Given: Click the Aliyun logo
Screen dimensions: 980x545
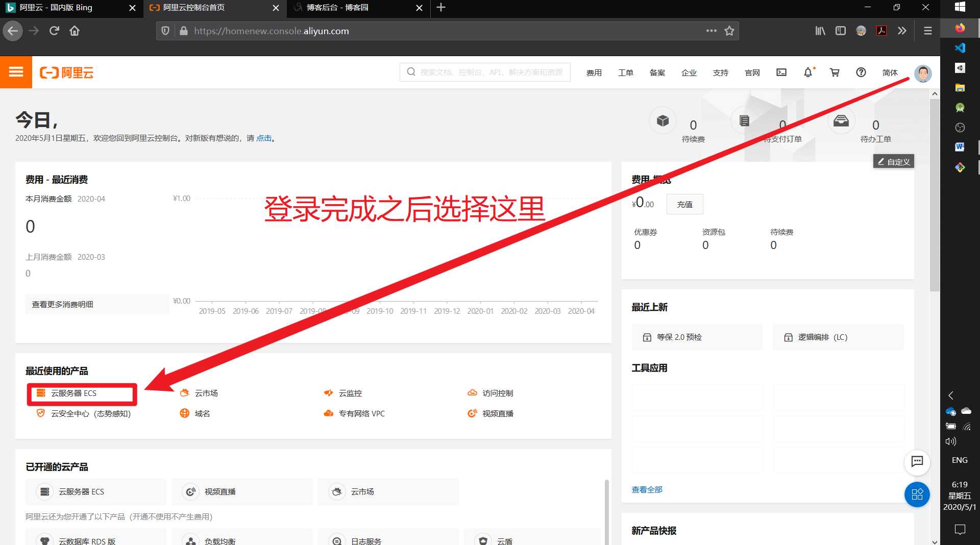Looking at the screenshot, I should point(66,72).
